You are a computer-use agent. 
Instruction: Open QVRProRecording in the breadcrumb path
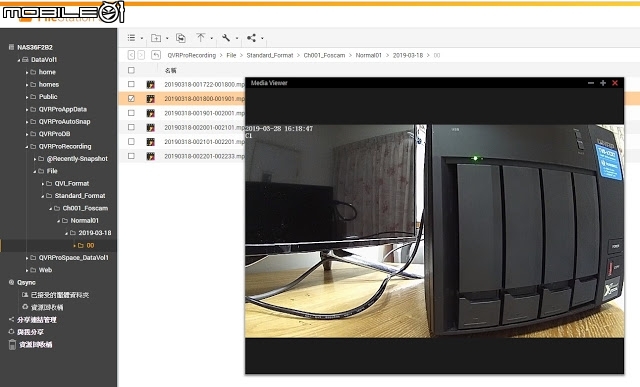(191, 55)
